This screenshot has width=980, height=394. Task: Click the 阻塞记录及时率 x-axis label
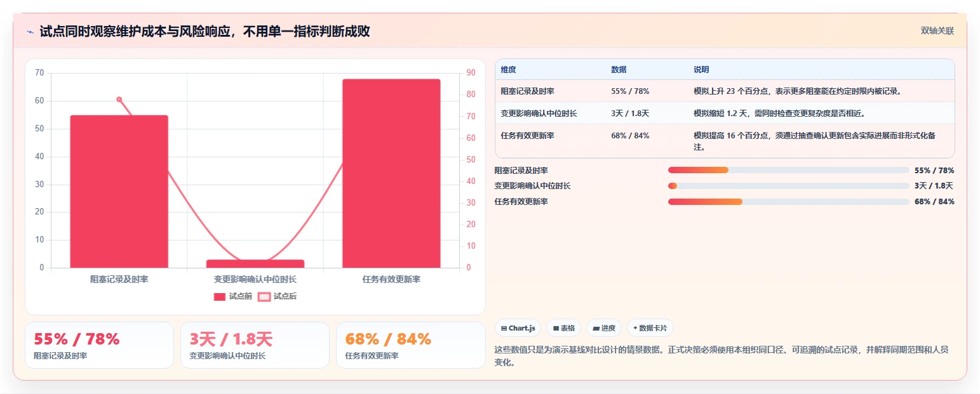pyautogui.click(x=119, y=279)
